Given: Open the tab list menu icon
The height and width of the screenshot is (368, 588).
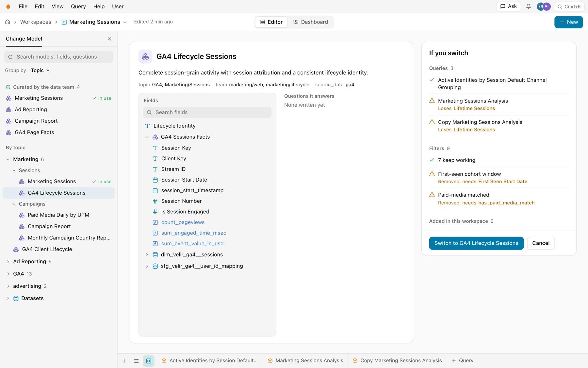Looking at the screenshot, I should coord(136,361).
